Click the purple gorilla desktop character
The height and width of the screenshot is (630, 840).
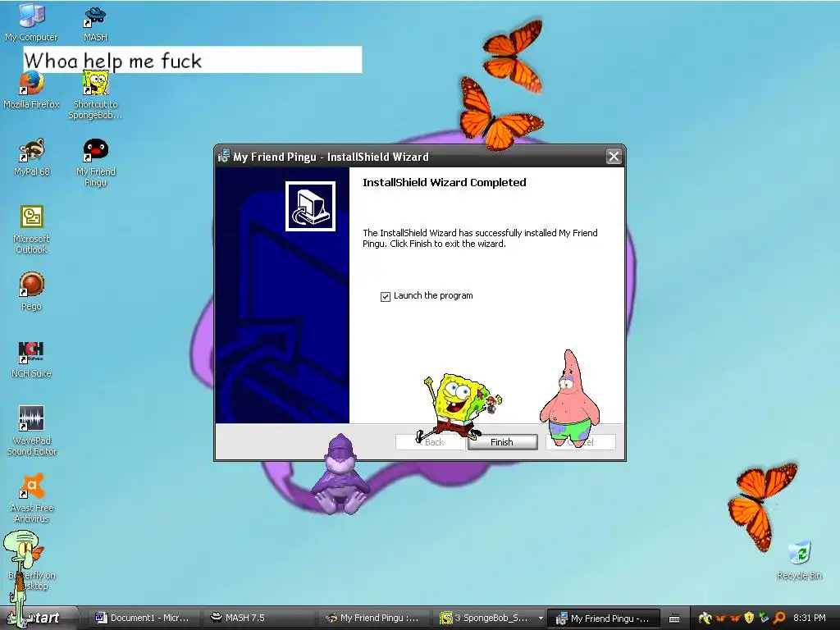(x=340, y=475)
